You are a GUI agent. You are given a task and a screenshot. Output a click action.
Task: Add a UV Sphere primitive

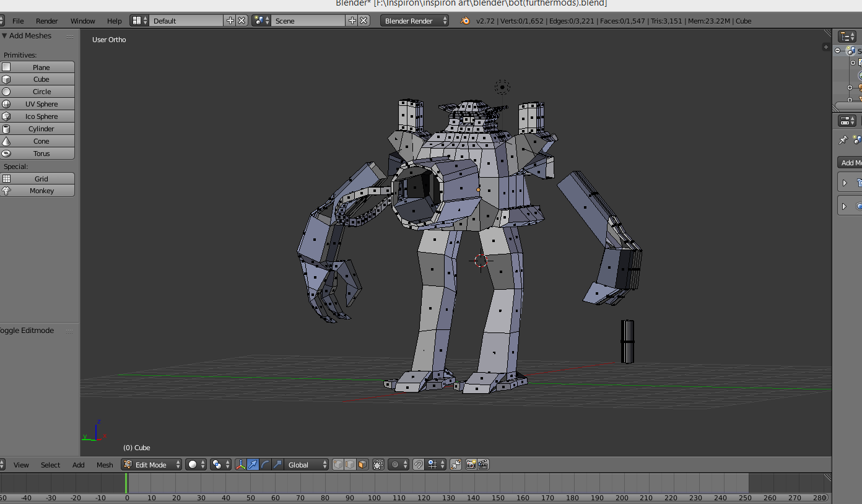[41, 104]
